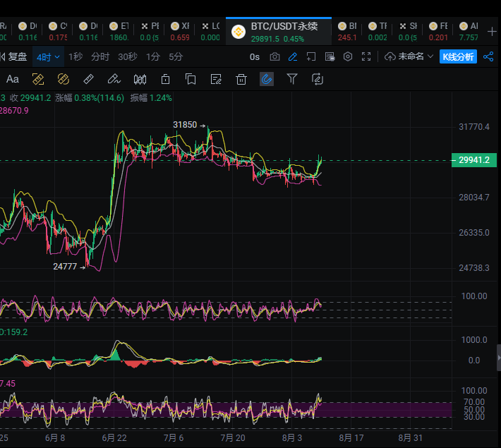
Task: Switch to the 1分 timeframe
Action: 152,57
